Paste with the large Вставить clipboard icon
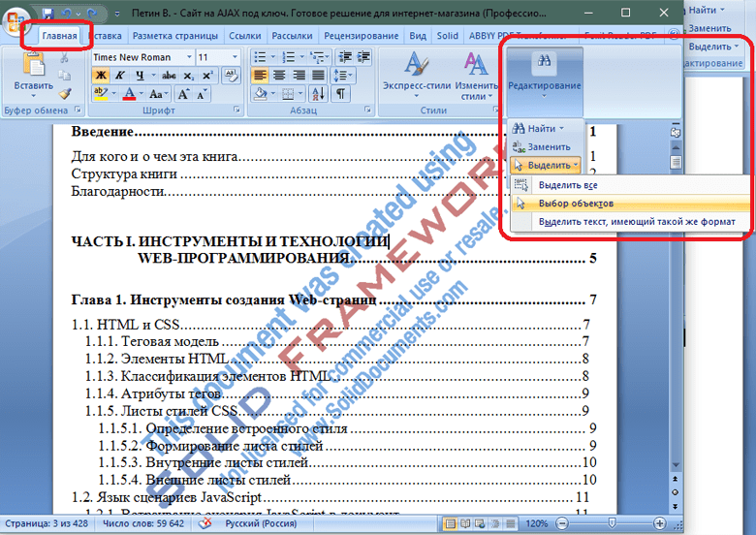The width and height of the screenshot is (756, 535). coord(33,65)
